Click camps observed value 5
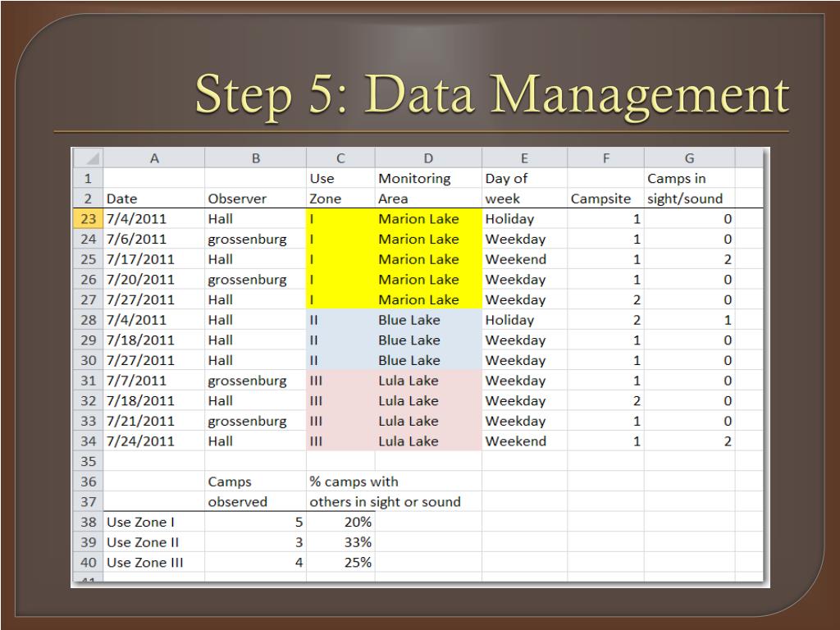 click(256, 522)
